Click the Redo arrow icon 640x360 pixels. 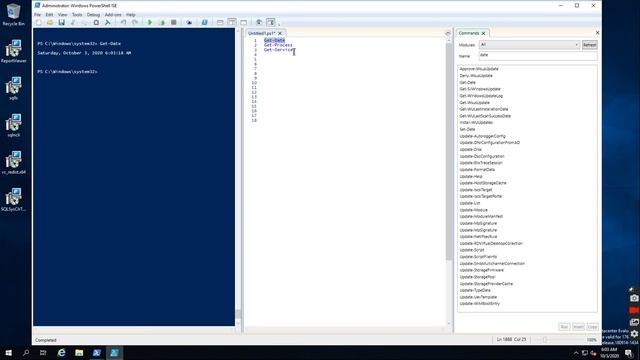(135, 22)
